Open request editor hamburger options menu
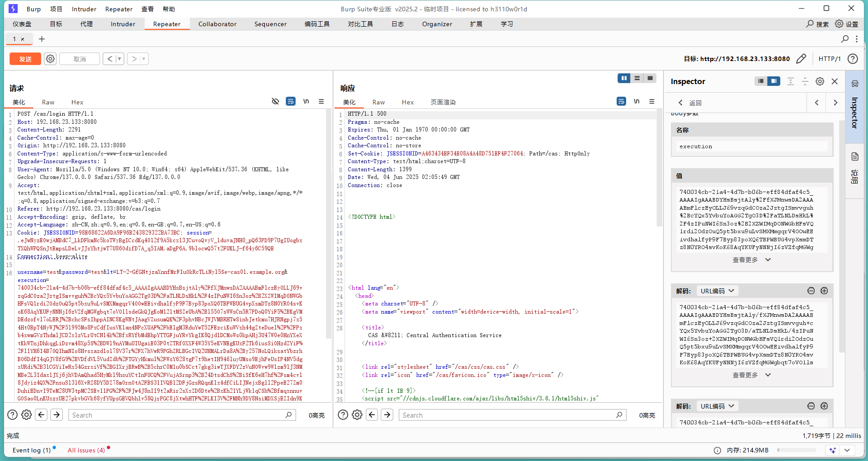This screenshot has height=461, width=868. click(x=321, y=101)
